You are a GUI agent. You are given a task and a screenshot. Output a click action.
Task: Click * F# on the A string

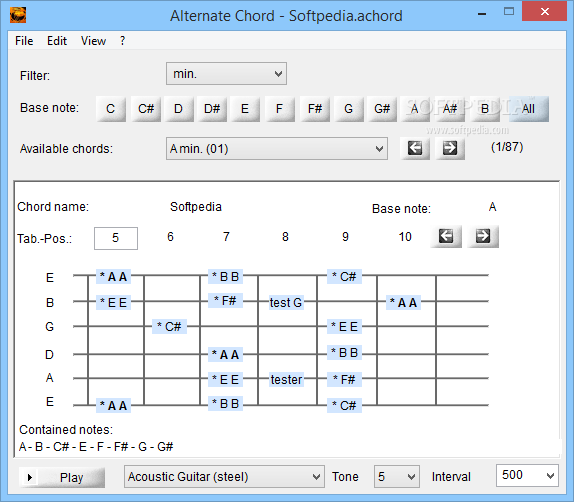pos(344,380)
